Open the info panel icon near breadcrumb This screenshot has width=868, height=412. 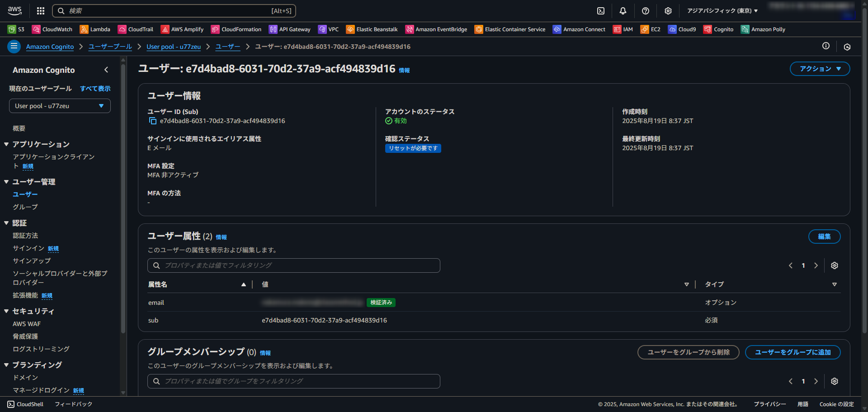pyautogui.click(x=826, y=46)
